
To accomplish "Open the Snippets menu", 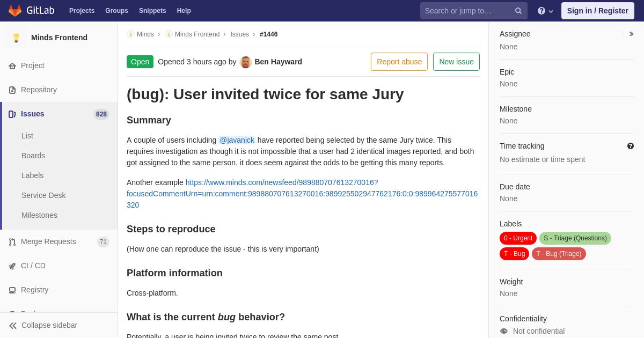I will tap(152, 11).
